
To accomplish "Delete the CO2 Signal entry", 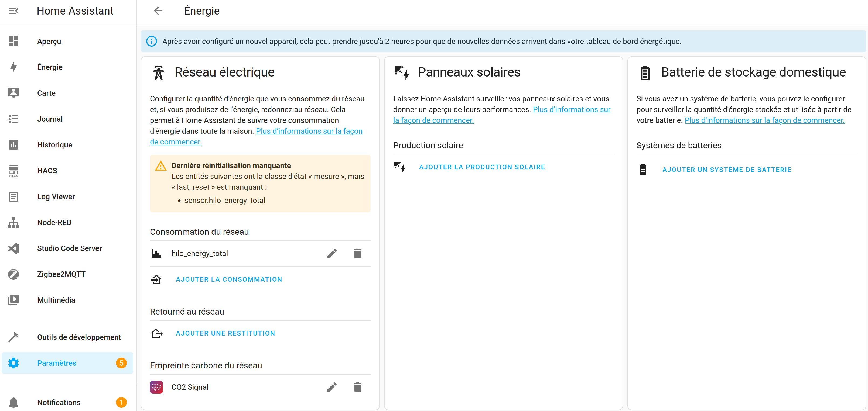I will 357,387.
